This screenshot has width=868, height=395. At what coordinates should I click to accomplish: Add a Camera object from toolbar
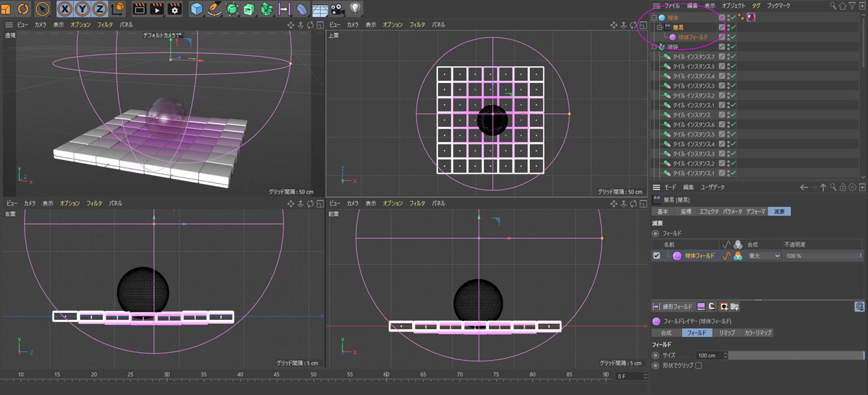[337, 9]
